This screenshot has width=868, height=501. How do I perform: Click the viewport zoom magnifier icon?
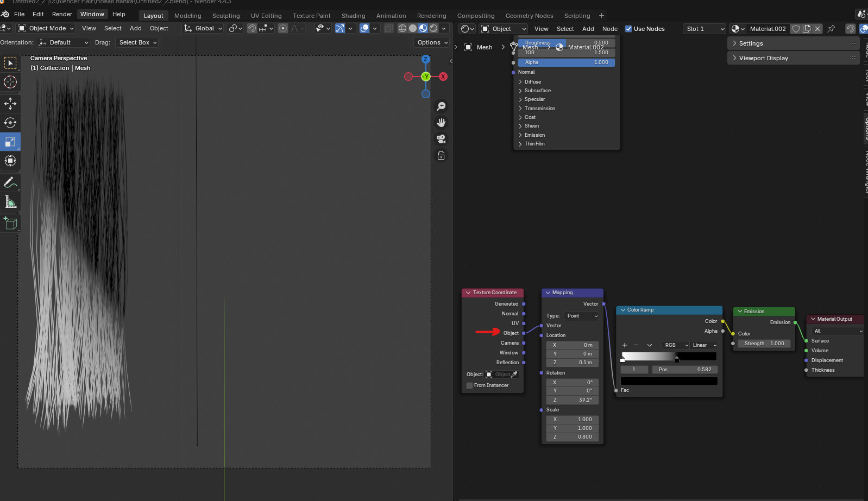(x=441, y=106)
